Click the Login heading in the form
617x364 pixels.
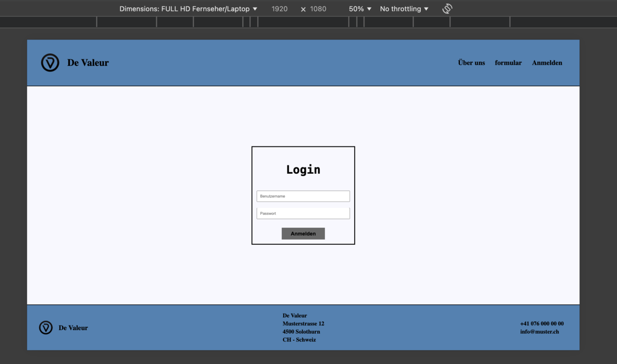[x=303, y=170]
